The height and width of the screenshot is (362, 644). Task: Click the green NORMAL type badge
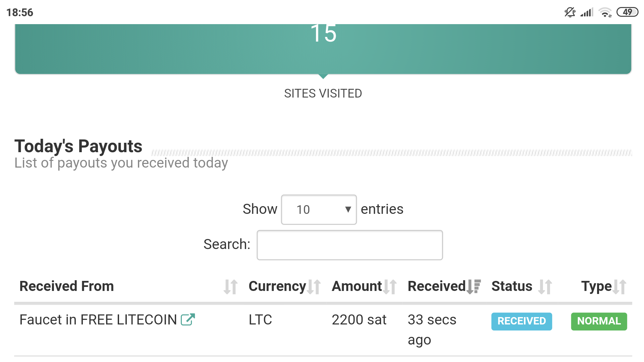[x=599, y=321]
